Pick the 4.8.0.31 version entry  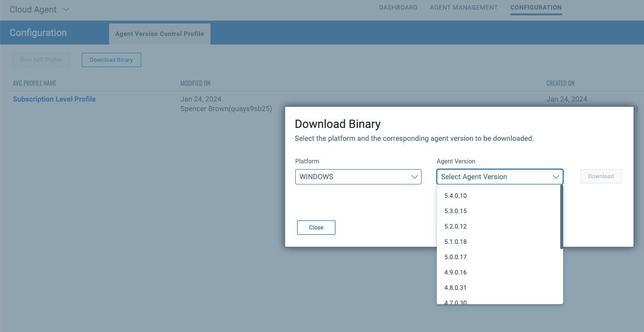click(x=455, y=287)
